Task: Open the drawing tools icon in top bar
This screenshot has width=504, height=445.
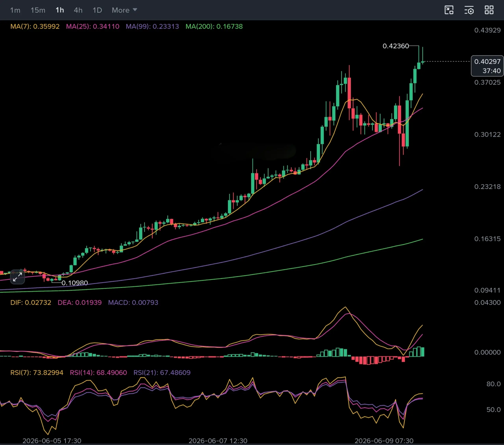Action: [449, 10]
